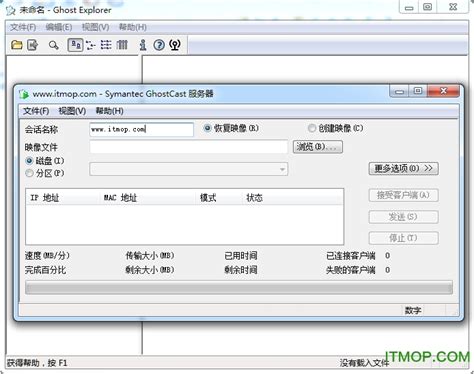Choose the 磁盘(I) radio option
The image size is (474, 374).
pyautogui.click(x=29, y=161)
